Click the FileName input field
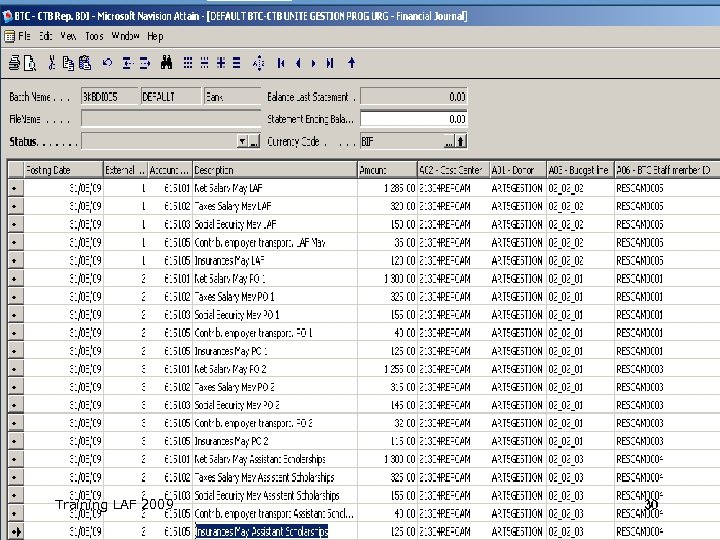Screen dimensions: 720x540 click(171, 119)
